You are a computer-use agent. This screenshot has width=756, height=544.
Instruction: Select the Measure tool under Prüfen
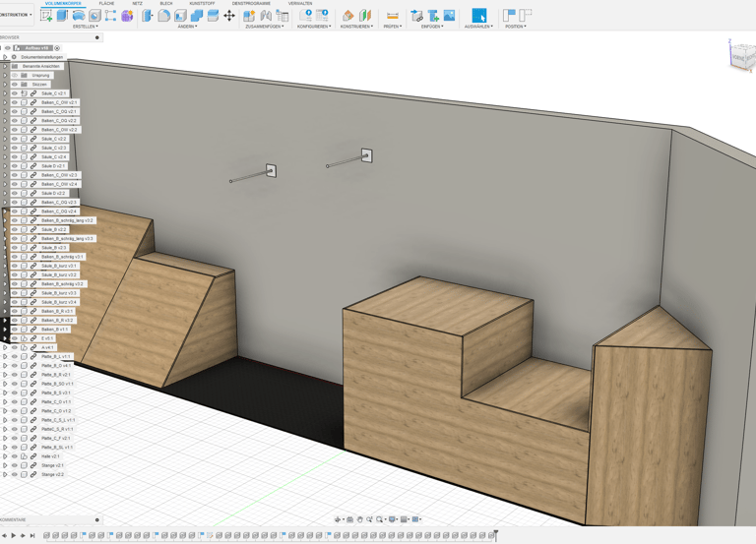point(392,16)
